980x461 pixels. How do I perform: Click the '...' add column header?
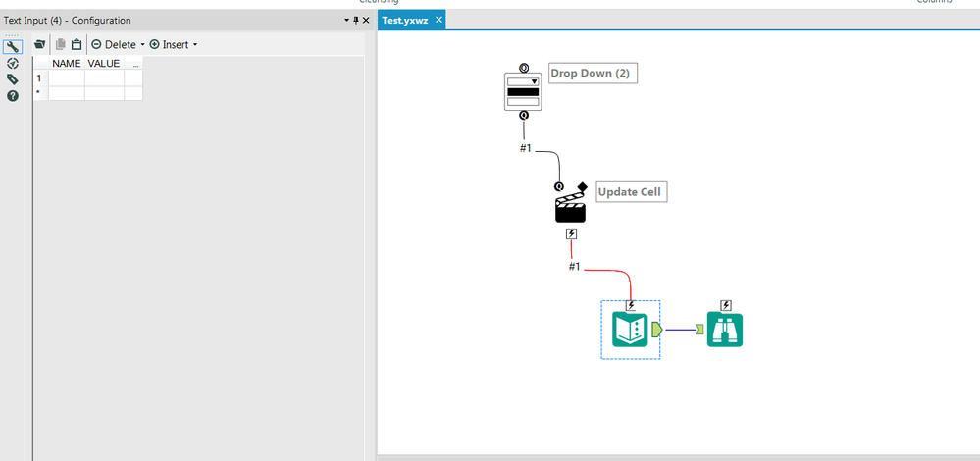pyautogui.click(x=133, y=63)
